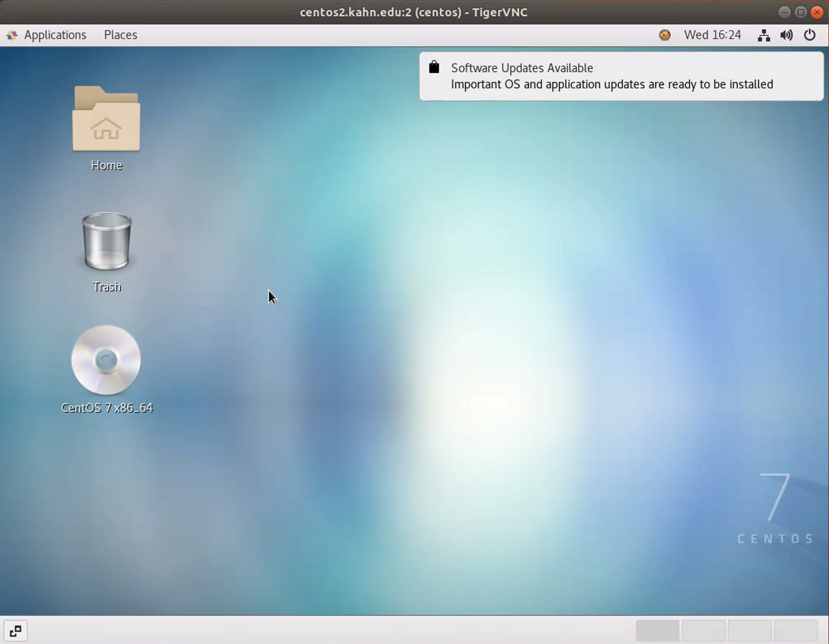The height and width of the screenshot is (644, 829).
Task: Close the TigerVNC window
Action: pos(817,12)
